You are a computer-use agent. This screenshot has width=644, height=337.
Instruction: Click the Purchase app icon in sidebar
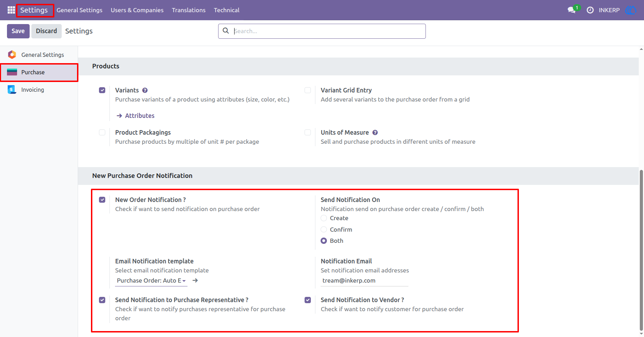click(x=12, y=72)
